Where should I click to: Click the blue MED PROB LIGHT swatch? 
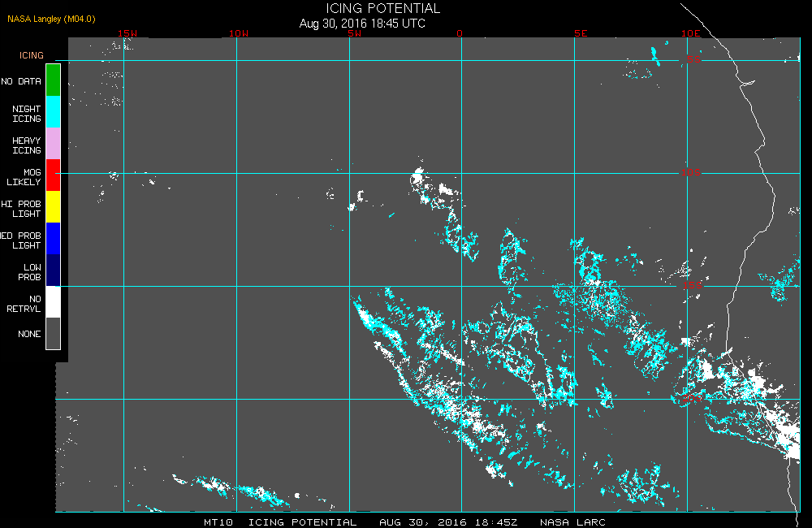[x=54, y=238]
